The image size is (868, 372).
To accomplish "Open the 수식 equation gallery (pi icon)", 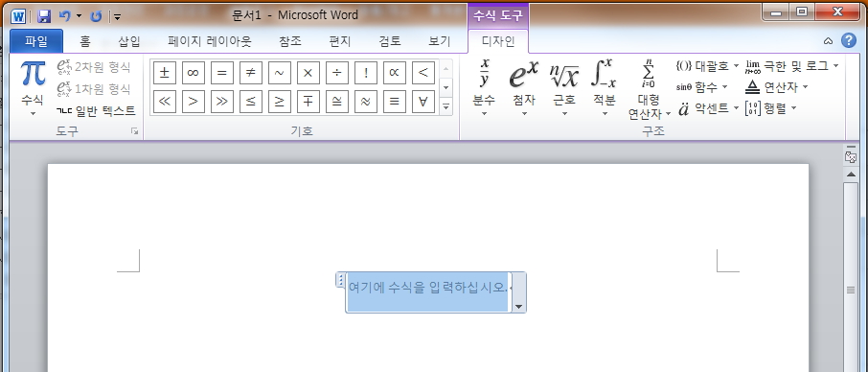I will click(x=33, y=88).
